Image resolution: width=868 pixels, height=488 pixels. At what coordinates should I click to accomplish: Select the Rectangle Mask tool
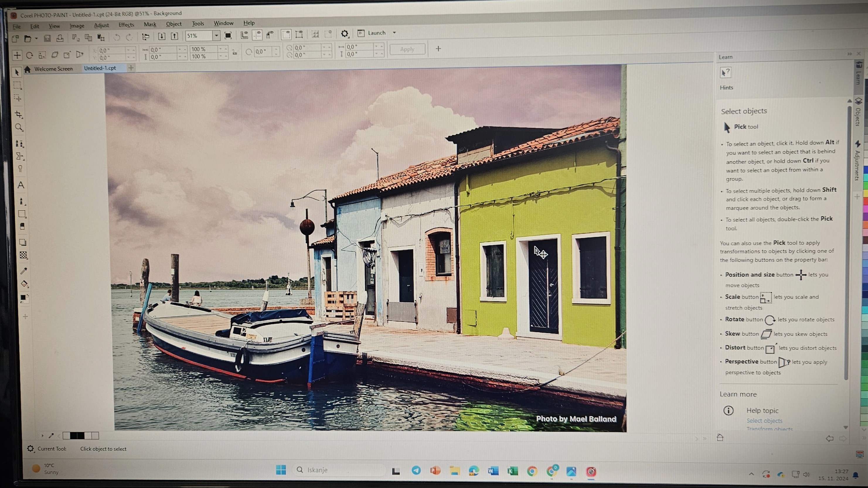pos(18,85)
